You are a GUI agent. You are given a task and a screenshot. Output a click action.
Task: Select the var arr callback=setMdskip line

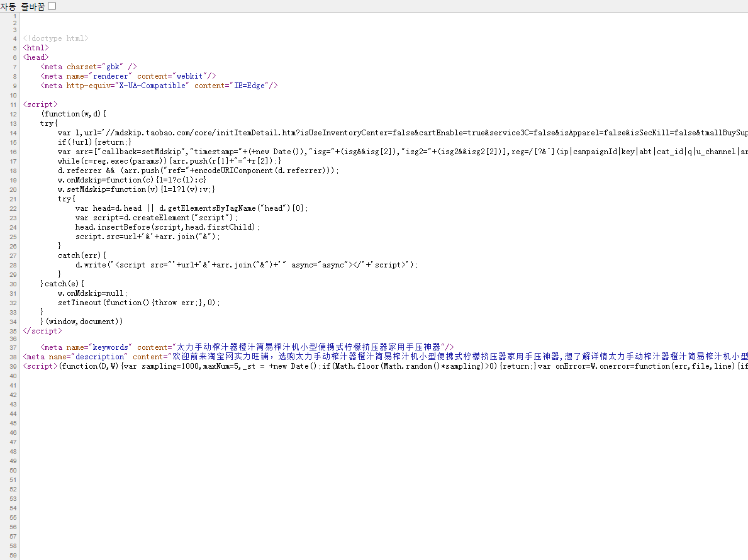coord(403,152)
